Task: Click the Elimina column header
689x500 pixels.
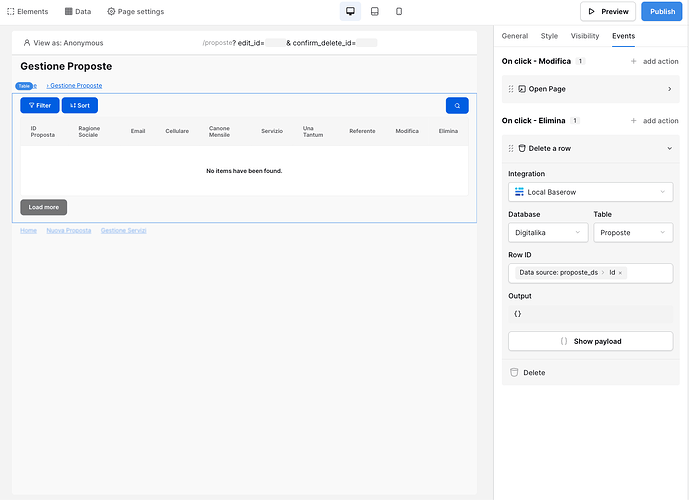Action: tap(448, 131)
